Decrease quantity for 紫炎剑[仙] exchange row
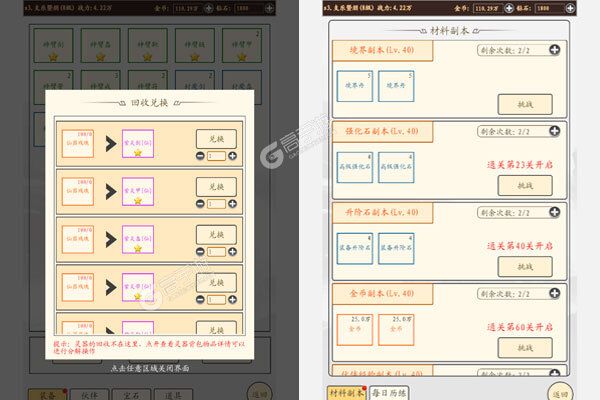 click(x=200, y=156)
